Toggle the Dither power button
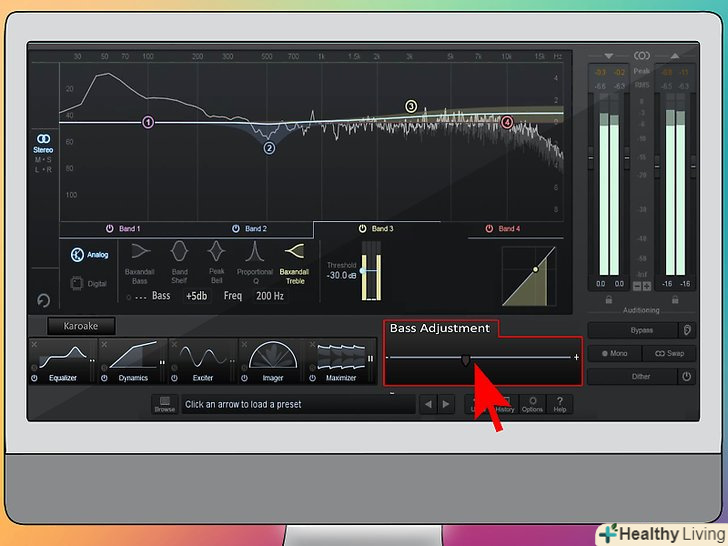The image size is (728, 546). 687,377
